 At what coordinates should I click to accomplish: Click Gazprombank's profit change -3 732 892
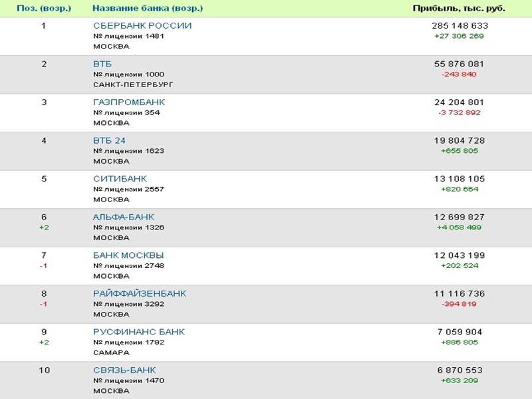click(x=460, y=113)
